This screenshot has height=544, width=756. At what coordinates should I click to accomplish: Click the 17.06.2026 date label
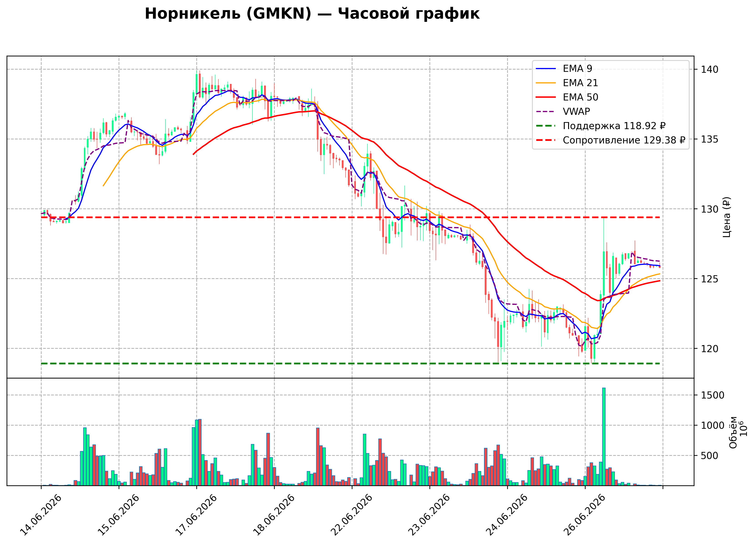[x=196, y=515]
